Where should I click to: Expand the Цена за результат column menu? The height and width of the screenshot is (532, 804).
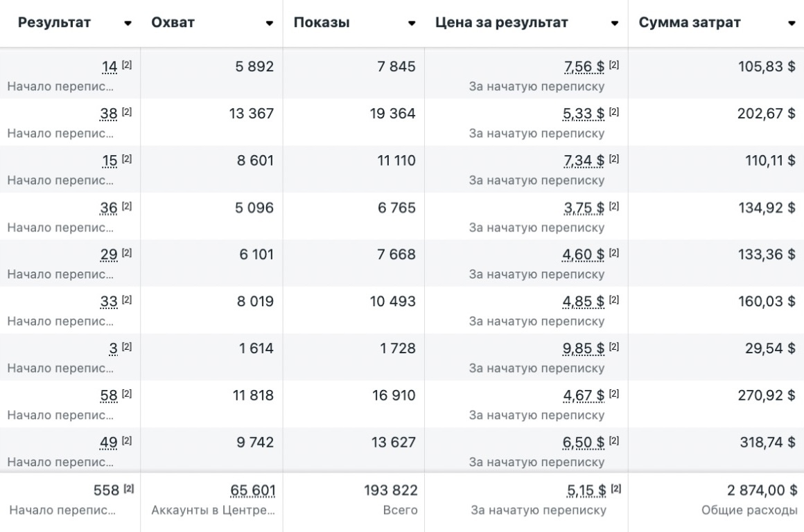pos(615,24)
